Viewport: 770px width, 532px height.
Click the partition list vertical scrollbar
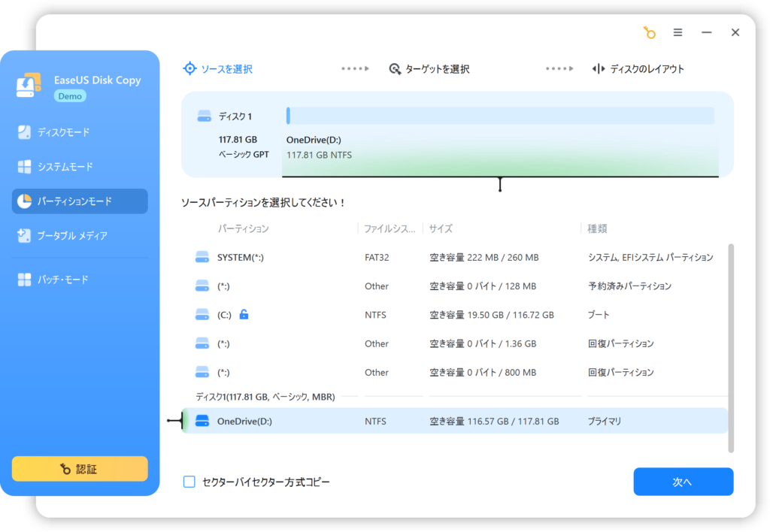point(731,348)
